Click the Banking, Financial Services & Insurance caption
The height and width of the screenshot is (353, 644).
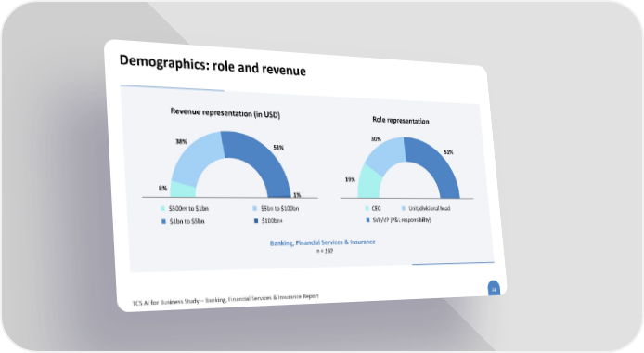[322, 242]
